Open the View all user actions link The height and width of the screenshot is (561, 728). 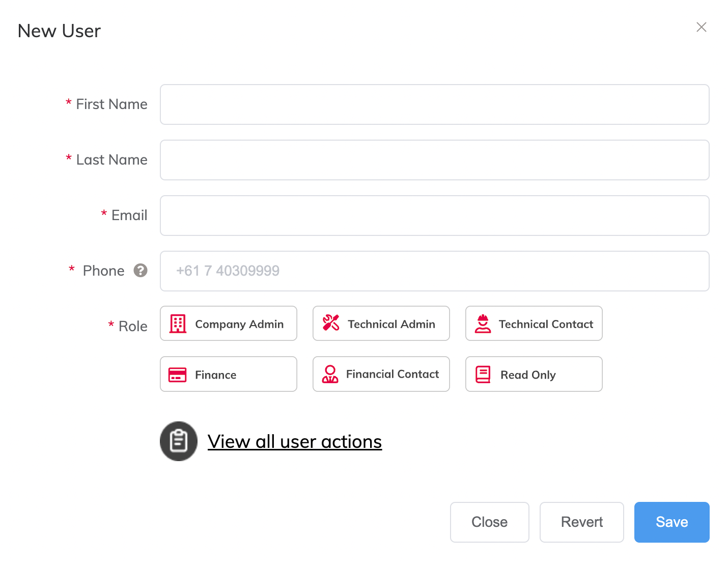click(x=294, y=441)
